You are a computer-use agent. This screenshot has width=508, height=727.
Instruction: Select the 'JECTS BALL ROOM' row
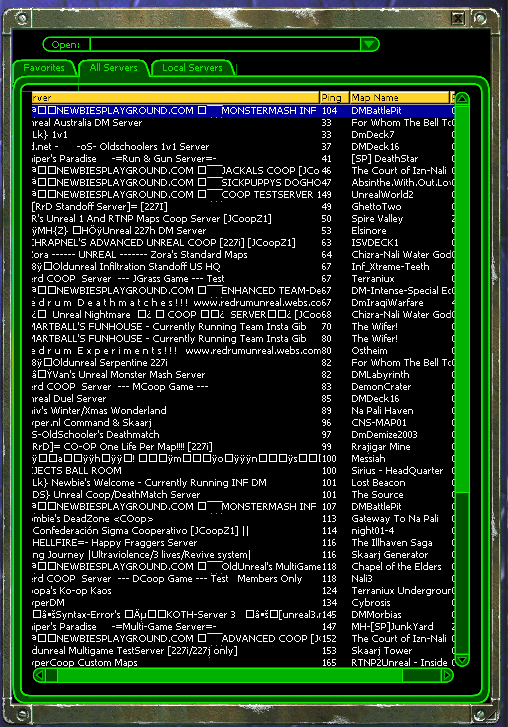(x=243, y=471)
